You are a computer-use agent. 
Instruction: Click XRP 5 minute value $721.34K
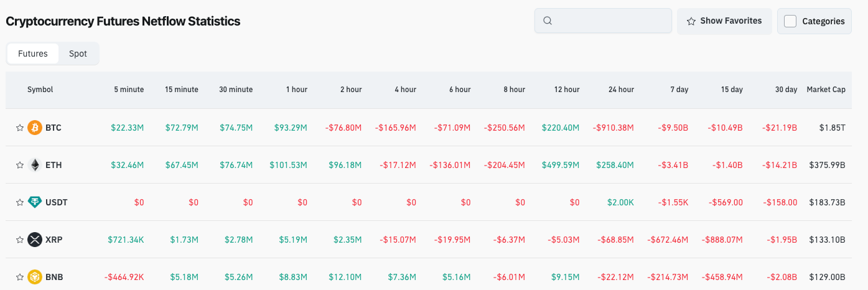coord(126,240)
